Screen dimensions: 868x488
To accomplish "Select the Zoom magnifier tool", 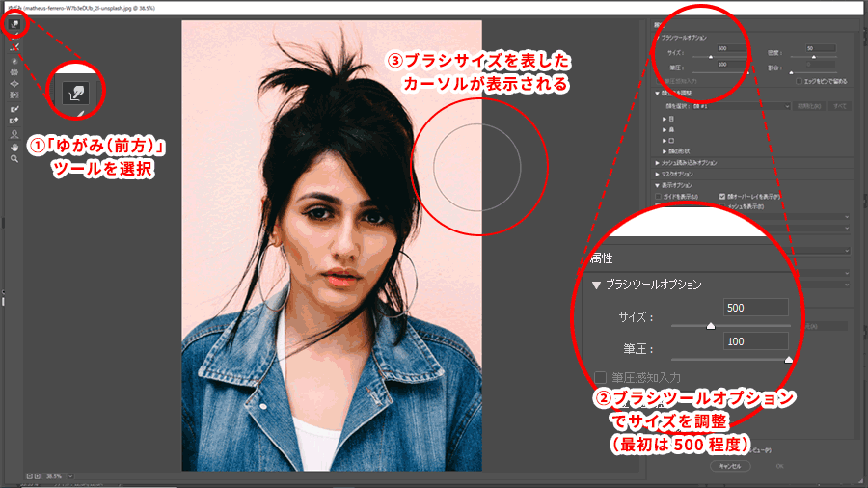I will pos(14,159).
